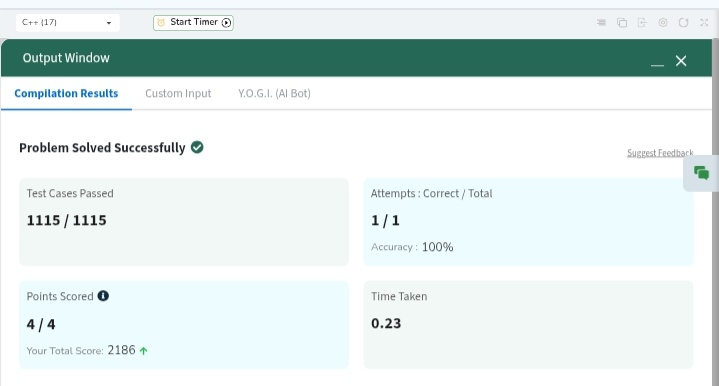
Task: Click the 'Test Cases Passed' label
Action: click(x=70, y=193)
